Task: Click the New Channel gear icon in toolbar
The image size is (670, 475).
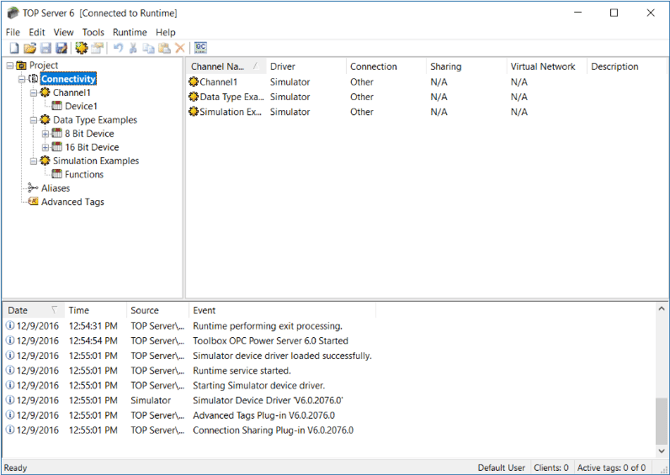Action: (x=81, y=47)
